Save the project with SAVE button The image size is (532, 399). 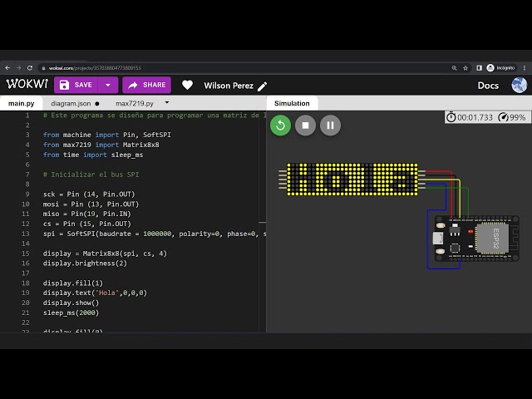(x=76, y=85)
